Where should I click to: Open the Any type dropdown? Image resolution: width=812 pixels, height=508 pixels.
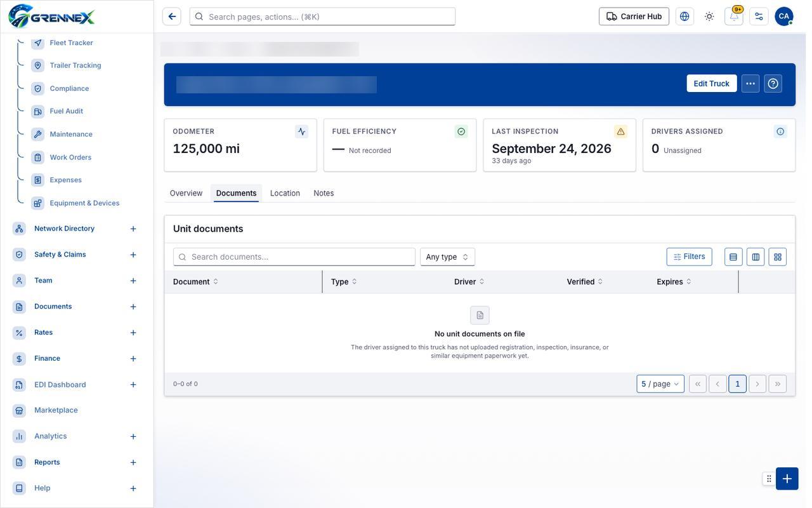pyautogui.click(x=447, y=257)
